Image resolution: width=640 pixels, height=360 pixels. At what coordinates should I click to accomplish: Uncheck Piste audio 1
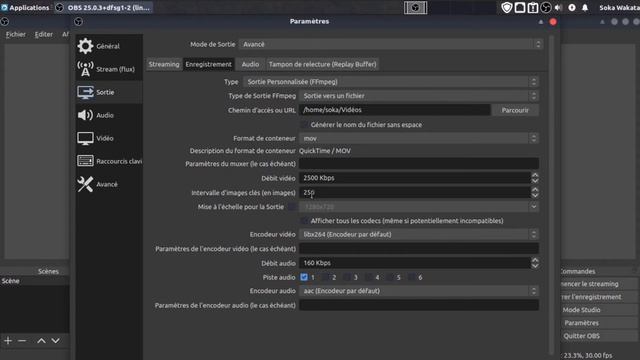[304, 277]
